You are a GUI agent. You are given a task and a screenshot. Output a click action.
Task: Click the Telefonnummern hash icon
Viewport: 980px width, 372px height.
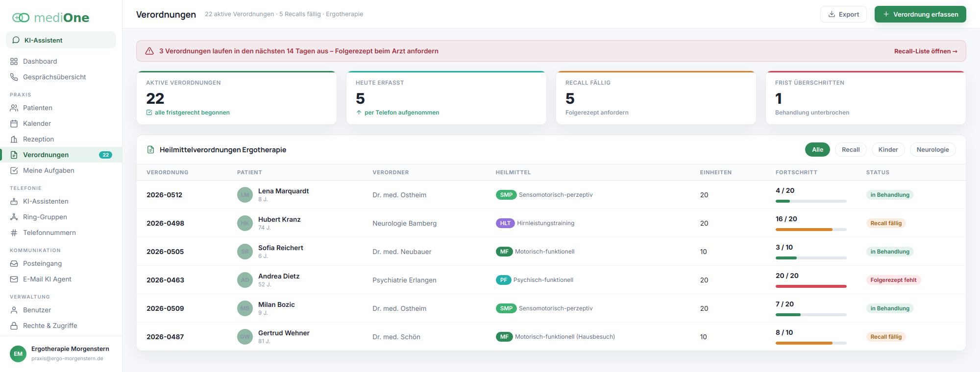click(x=14, y=232)
